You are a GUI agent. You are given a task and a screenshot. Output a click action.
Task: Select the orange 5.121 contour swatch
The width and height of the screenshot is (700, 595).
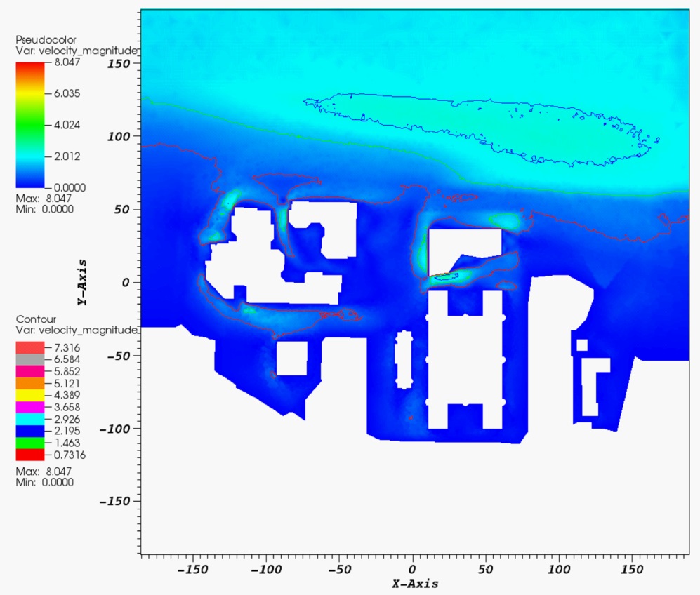point(30,383)
